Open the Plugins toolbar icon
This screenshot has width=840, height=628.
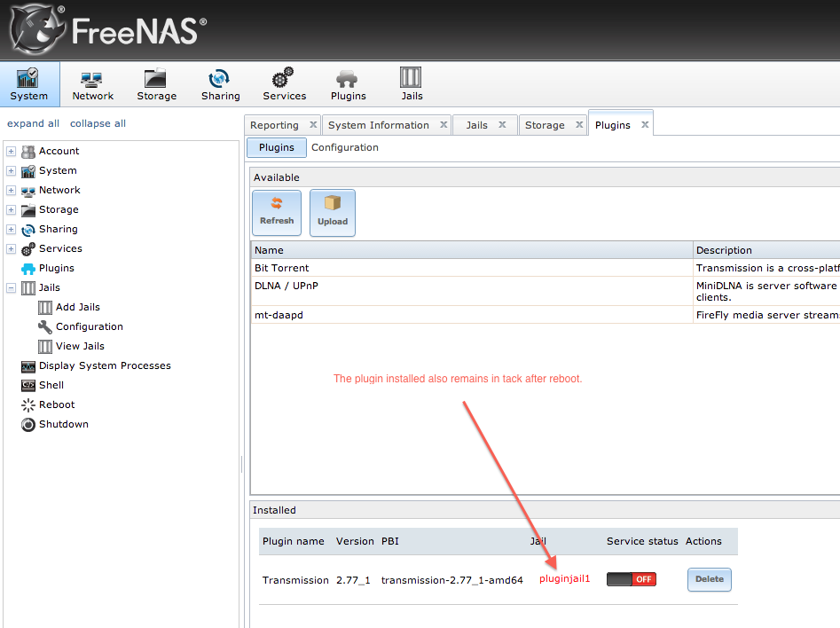click(349, 84)
